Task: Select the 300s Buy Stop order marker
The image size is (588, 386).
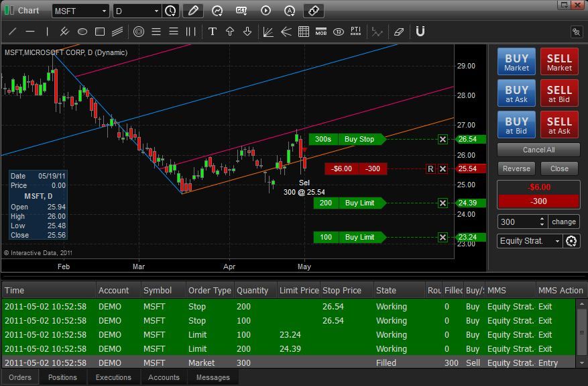Action: pyautogui.click(x=347, y=140)
